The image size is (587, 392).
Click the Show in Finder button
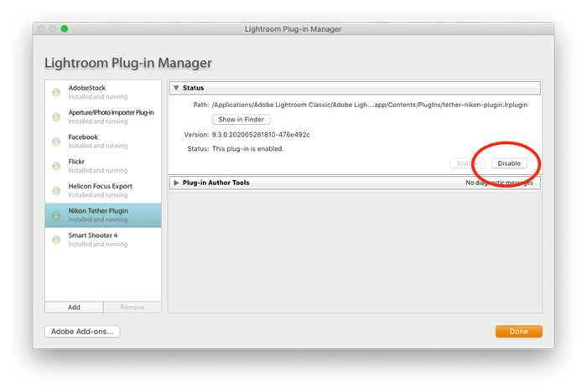pyautogui.click(x=242, y=119)
